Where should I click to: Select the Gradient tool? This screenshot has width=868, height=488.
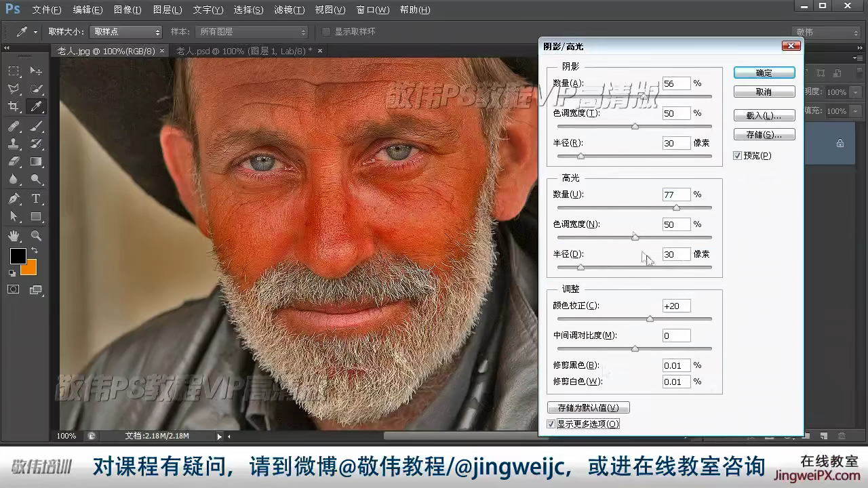pos(37,161)
